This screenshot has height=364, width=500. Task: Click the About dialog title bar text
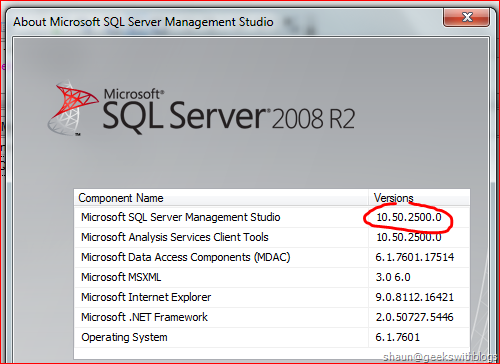[143, 22]
